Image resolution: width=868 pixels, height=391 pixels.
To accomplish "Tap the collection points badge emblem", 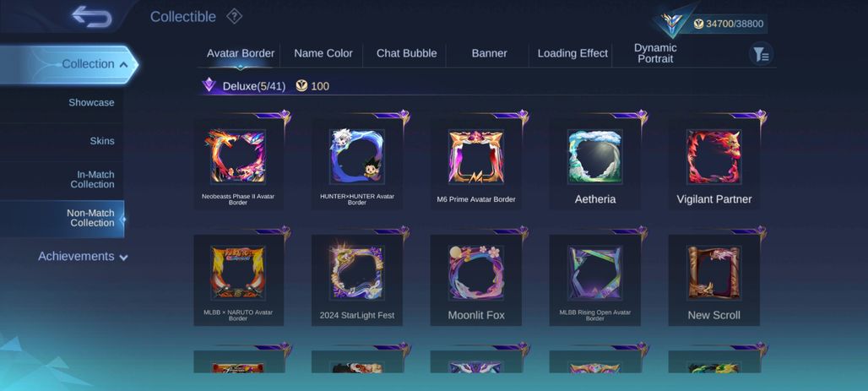I will coord(674,22).
